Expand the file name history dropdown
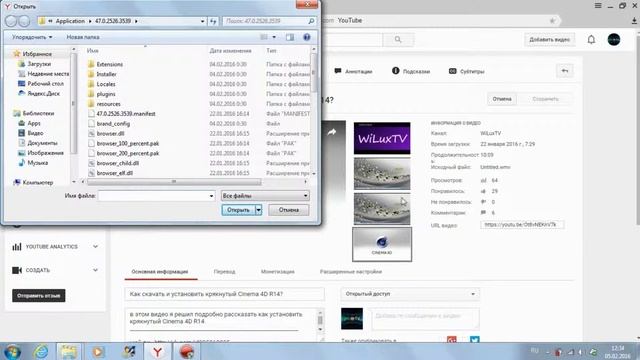This screenshot has height=360, width=640. (x=211, y=196)
